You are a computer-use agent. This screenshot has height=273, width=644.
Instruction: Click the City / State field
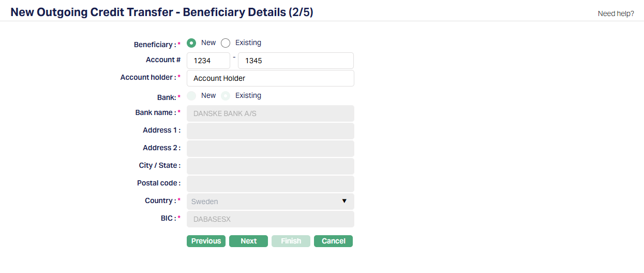pyautogui.click(x=270, y=166)
